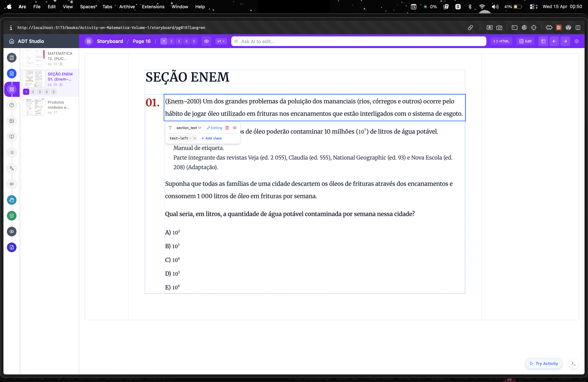Click the Edit button in toolbar
This screenshot has width=588, height=382.
click(x=525, y=41)
